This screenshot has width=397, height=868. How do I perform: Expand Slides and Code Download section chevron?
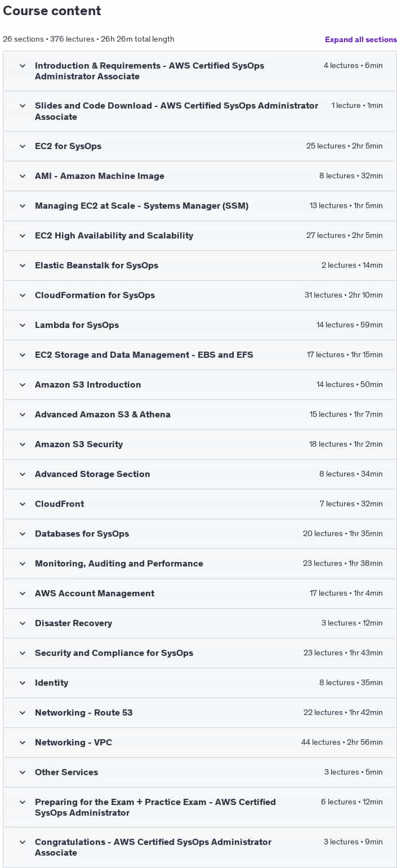click(x=23, y=106)
